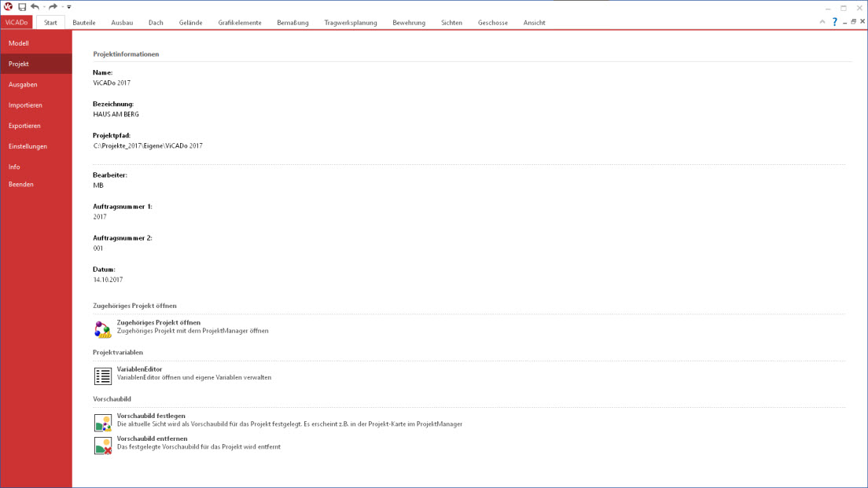Open the Bemaßung ribbon tab
The height and width of the screenshot is (488, 868).
[x=292, y=23]
